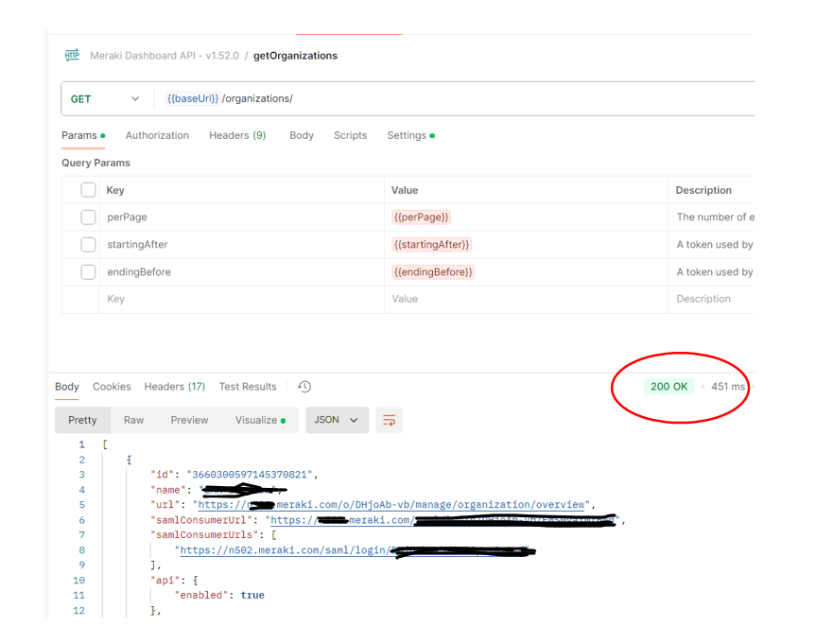Select all query params with header checkbox
This screenshot has height=644, width=833.
(x=88, y=189)
